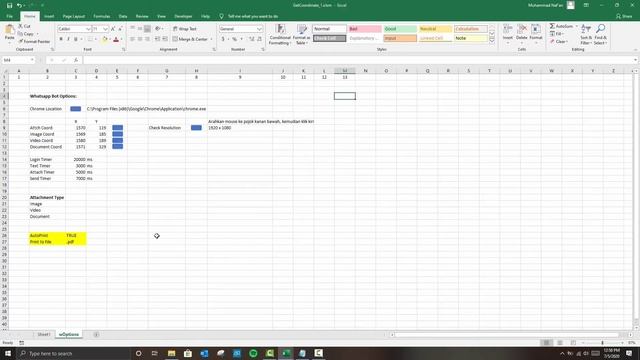Click the blue button in Attch Coord row
The image size is (640, 360).
pos(118,128)
